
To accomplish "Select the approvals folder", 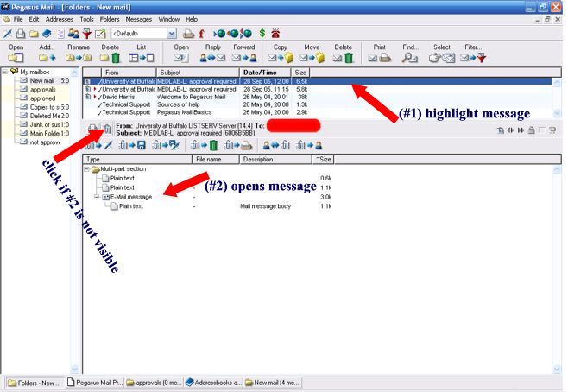I will pyautogui.click(x=38, y=90).
